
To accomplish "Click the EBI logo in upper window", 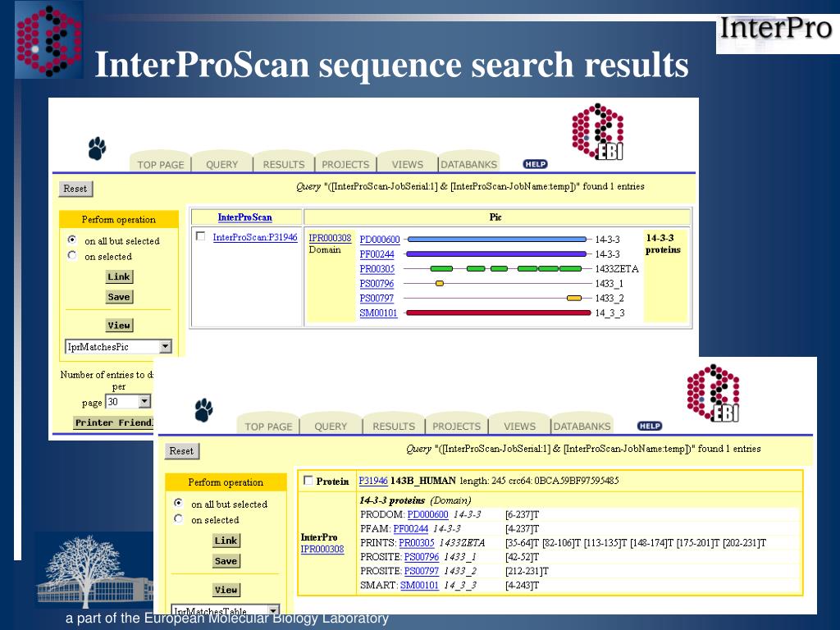I will click(x=598, y=132).
